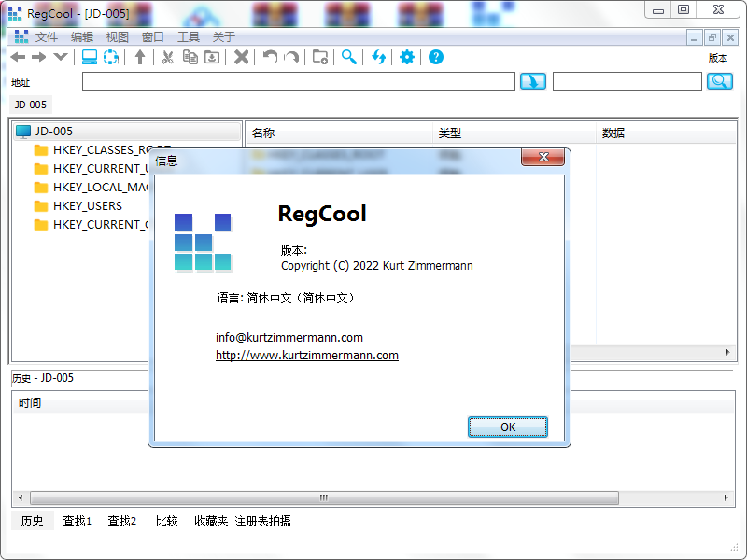
Task: Open info@kurtzimmermann.com email link
Action: (289, 337)
